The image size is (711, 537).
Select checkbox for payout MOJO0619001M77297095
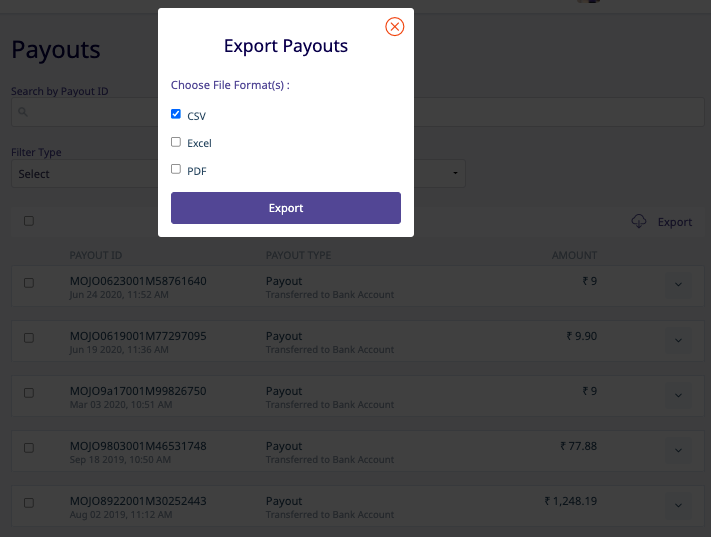29,338
